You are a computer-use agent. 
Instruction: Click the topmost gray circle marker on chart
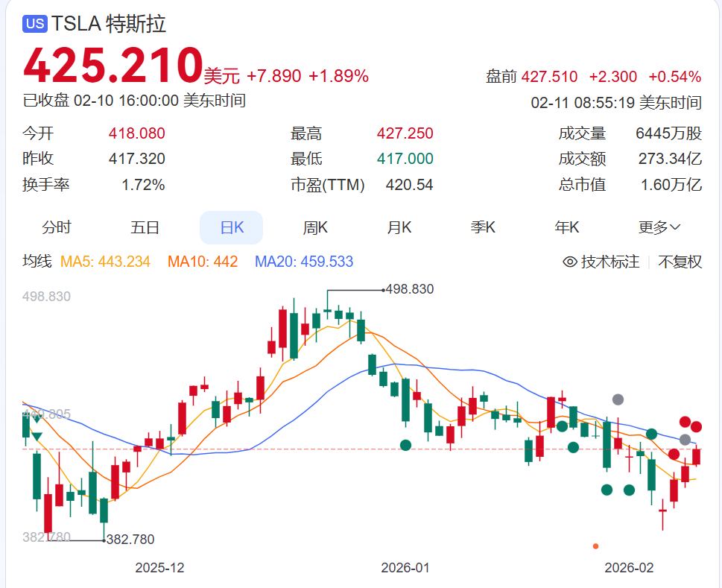pos(618,399)
